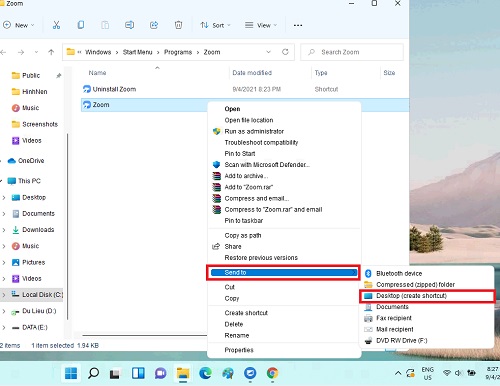Click the Refresh icon in address bar
The image size is (500, 386).
click(285, 52)
